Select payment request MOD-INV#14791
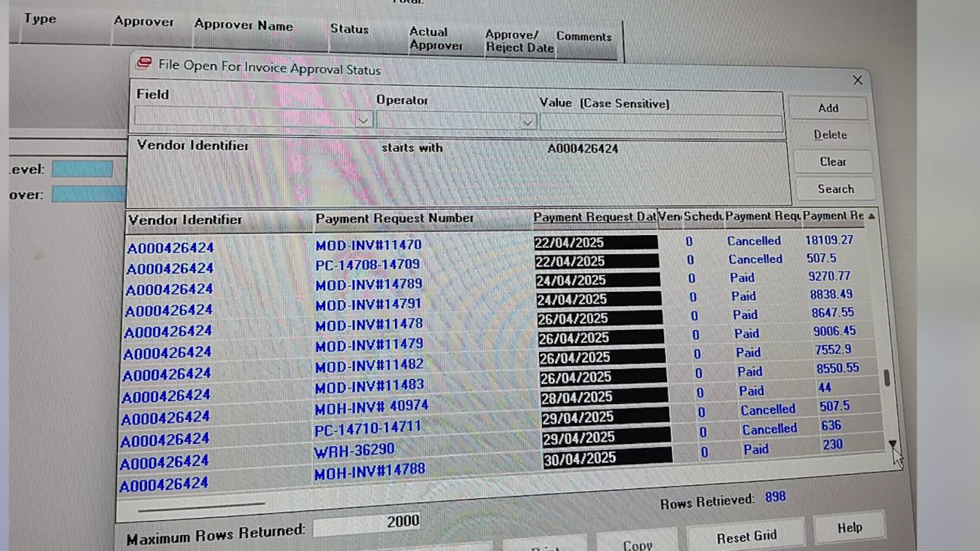This screenshot has height=551, width=980. point(368,305)
